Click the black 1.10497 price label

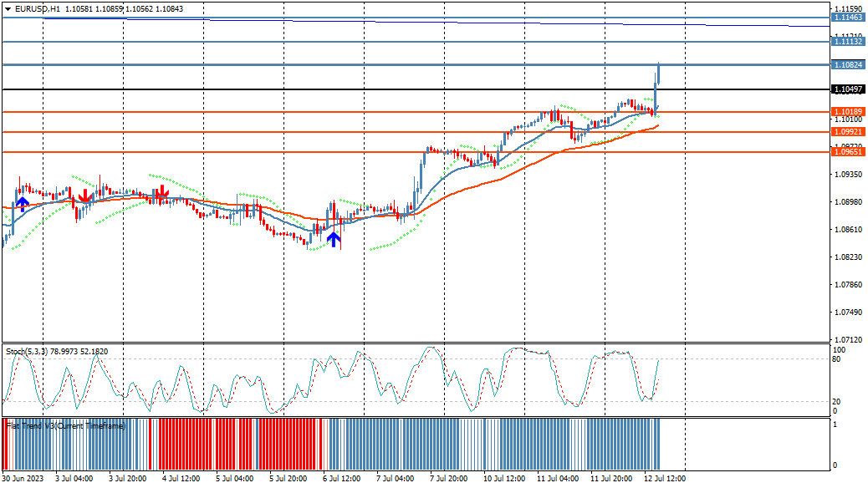(848, 89)
